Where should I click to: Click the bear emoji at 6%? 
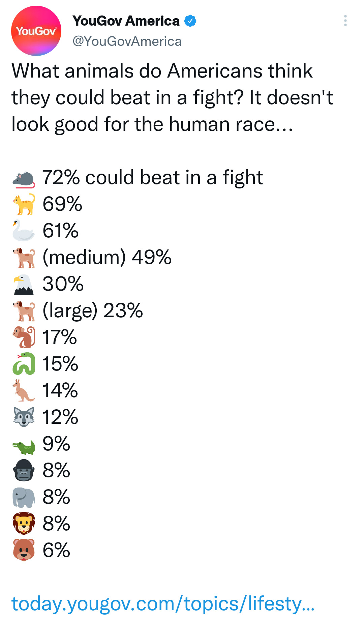coord(24,550)
